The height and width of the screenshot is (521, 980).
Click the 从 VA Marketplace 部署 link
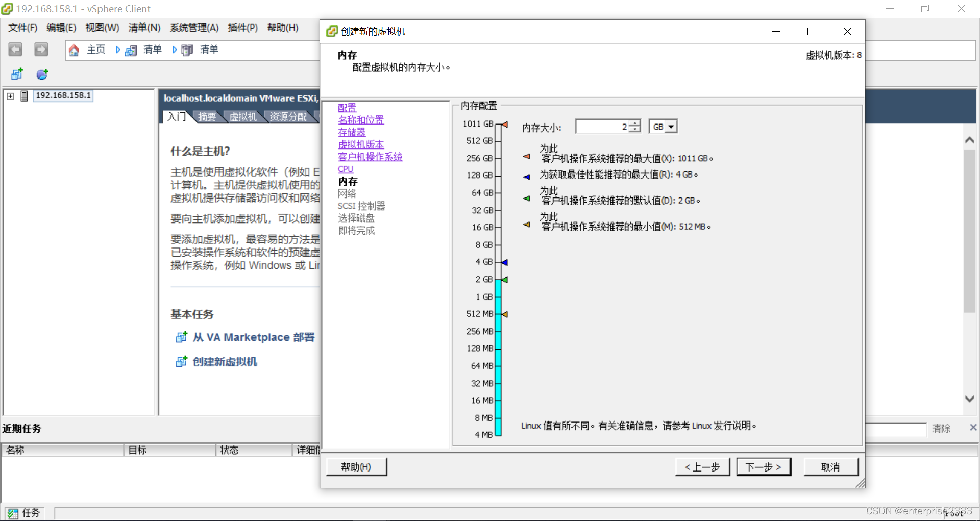point(254,337)
